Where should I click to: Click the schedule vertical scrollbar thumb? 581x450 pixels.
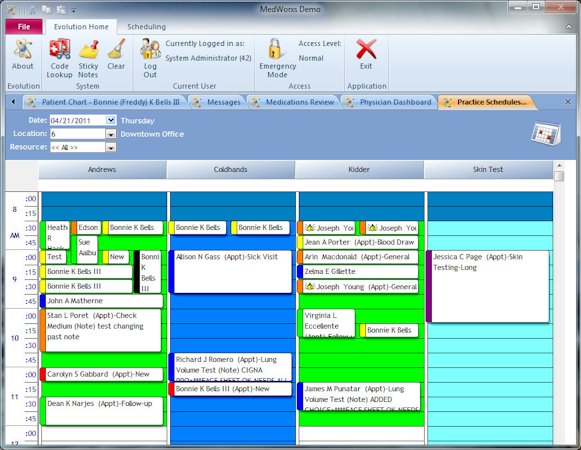[559, 176]
